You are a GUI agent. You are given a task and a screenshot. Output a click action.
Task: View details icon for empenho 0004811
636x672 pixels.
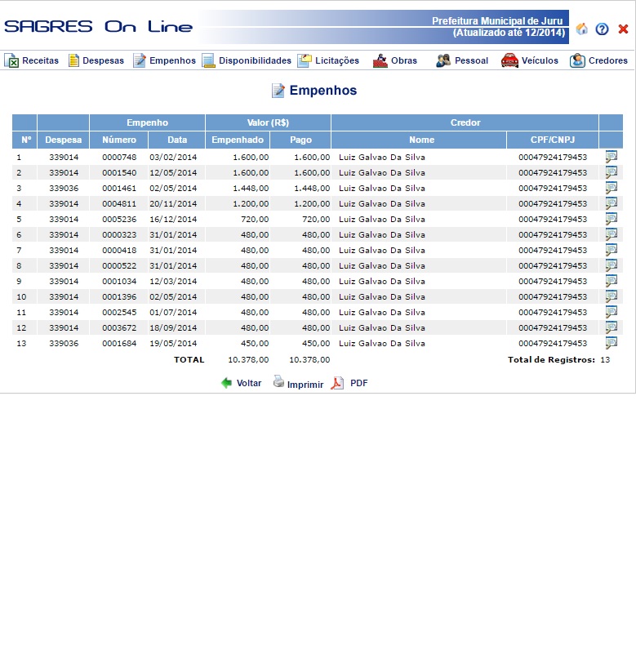611,203
